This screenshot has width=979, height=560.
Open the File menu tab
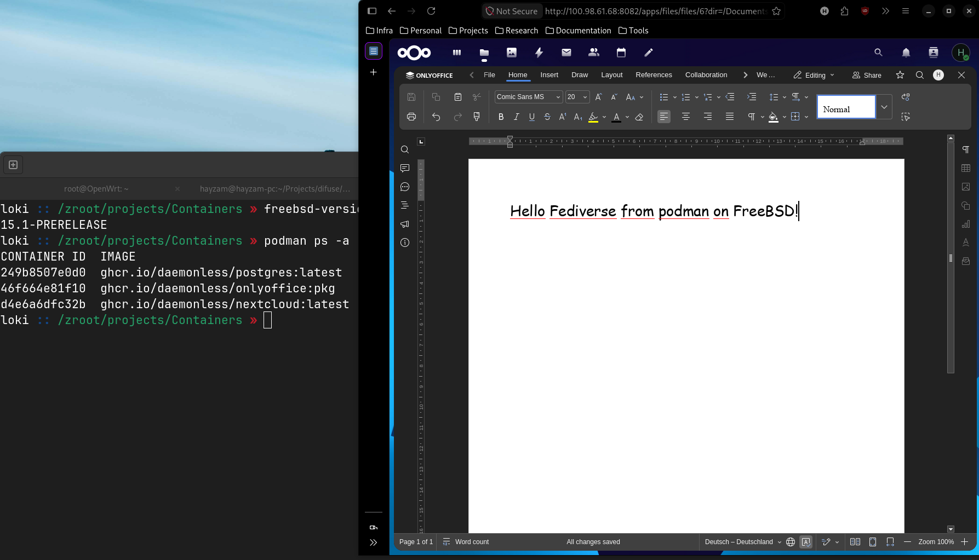point(489,75)
